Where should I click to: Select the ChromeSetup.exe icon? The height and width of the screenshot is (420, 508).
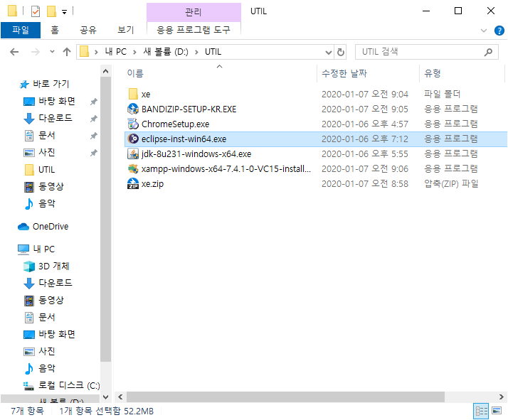(133, 124)
